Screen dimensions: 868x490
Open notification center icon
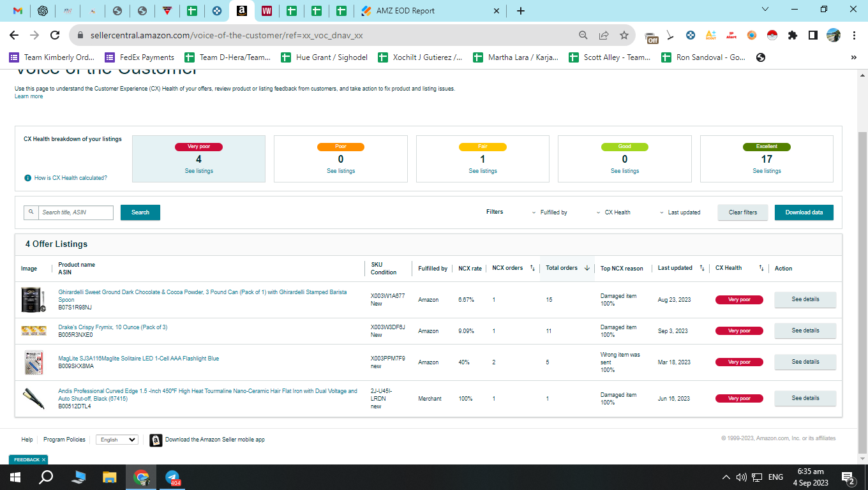[x=849, y=477]
